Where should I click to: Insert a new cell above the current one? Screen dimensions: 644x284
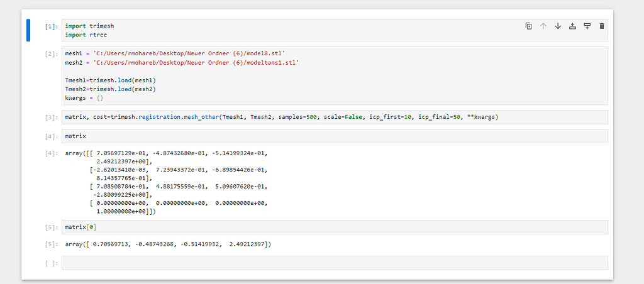(x=572, y=26)
